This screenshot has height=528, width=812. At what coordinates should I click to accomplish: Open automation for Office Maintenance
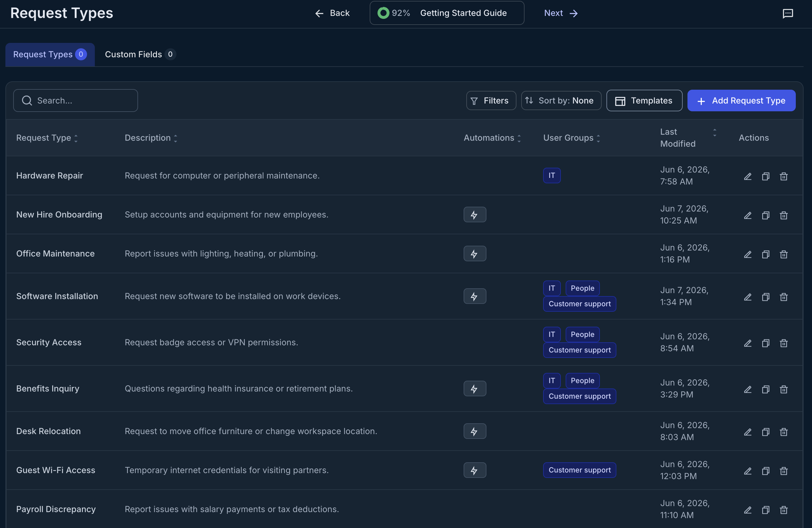coord(475,253)
